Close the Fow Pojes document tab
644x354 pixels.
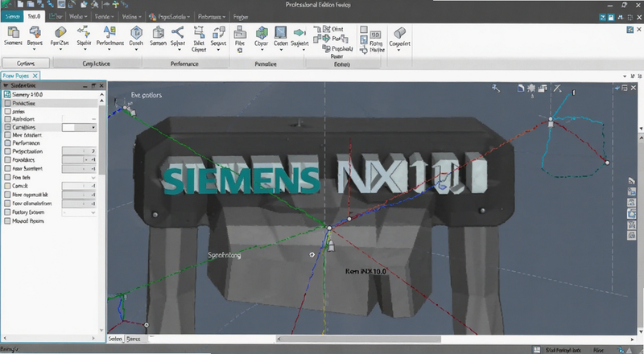pyautogui.click(x=35, y=76)
